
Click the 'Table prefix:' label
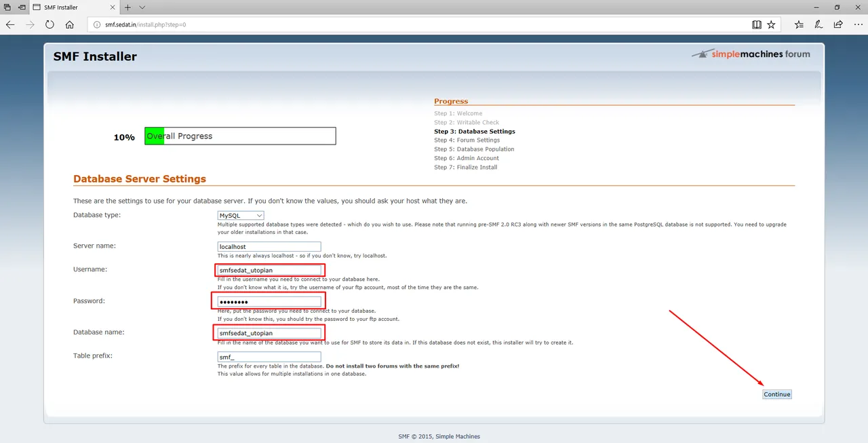coord(93,355)
